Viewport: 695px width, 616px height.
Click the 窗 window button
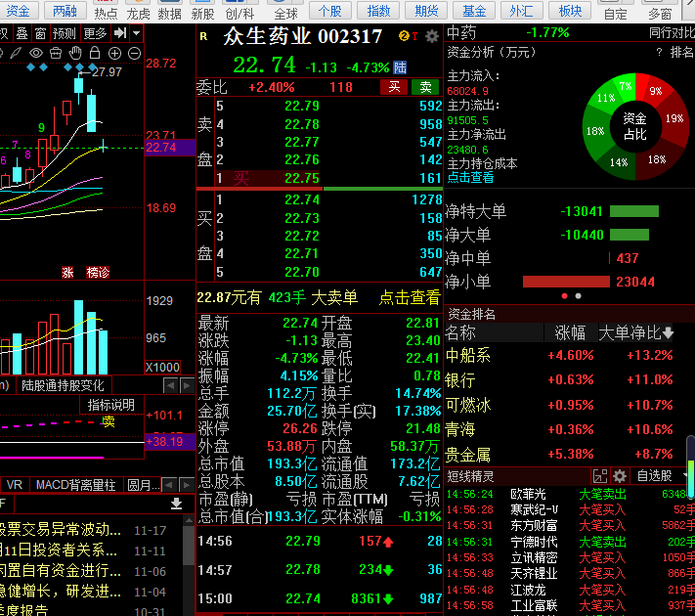[x=41, y=33]
